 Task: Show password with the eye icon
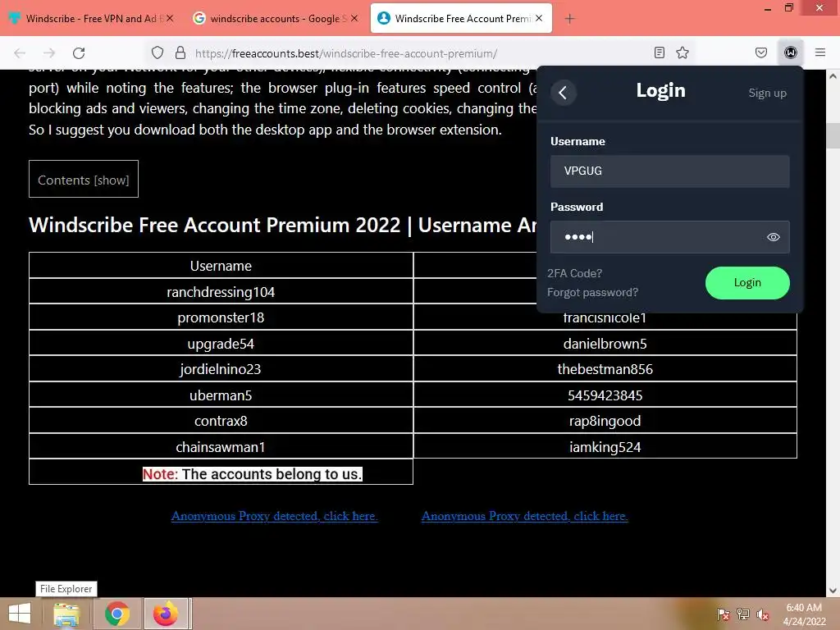(773, 237)
